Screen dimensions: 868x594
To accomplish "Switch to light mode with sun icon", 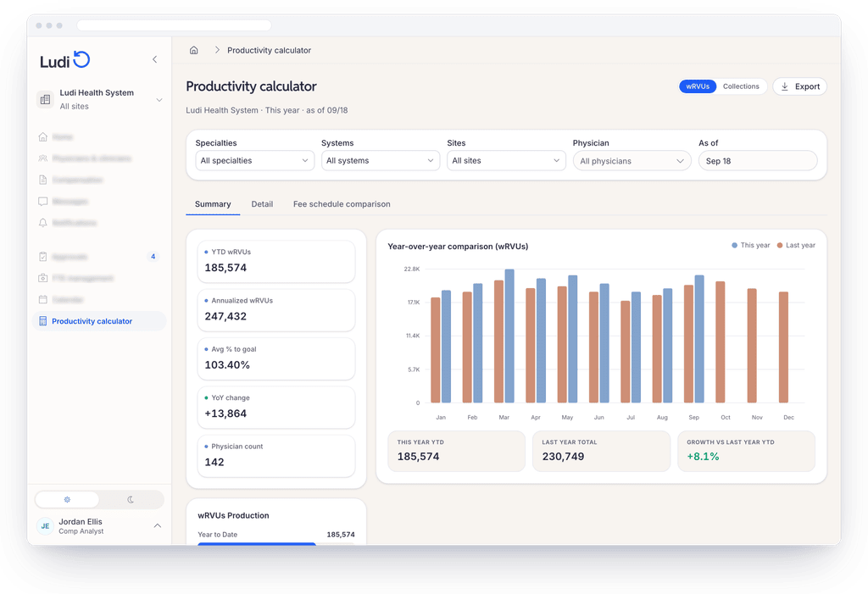I will pos(67,499).
